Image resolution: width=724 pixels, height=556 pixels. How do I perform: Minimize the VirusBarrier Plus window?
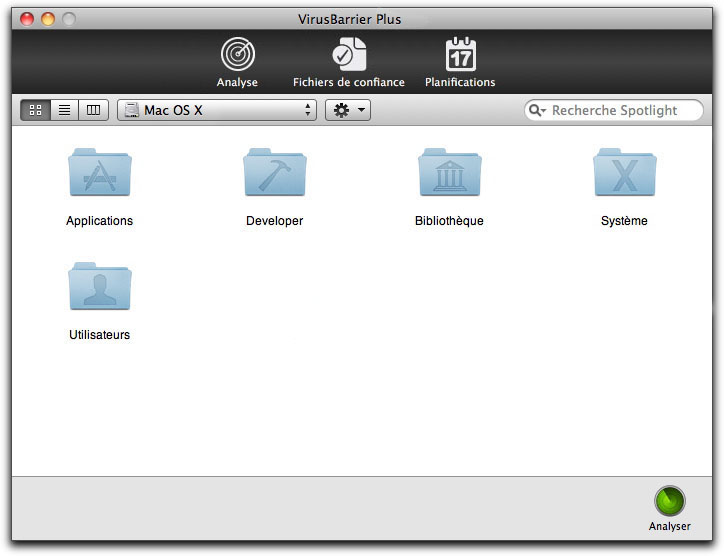tap(48, 19)
